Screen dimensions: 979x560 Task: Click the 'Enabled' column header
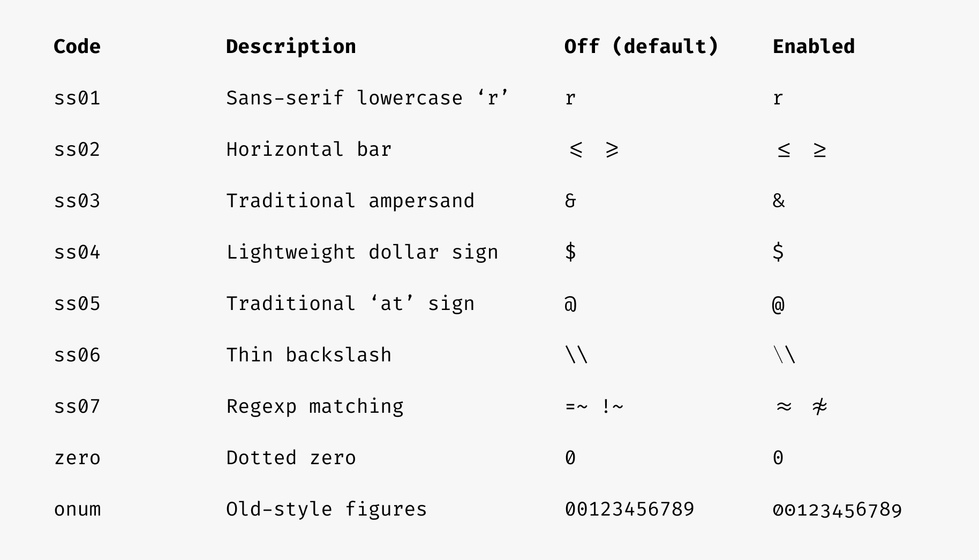coord(814,47)
